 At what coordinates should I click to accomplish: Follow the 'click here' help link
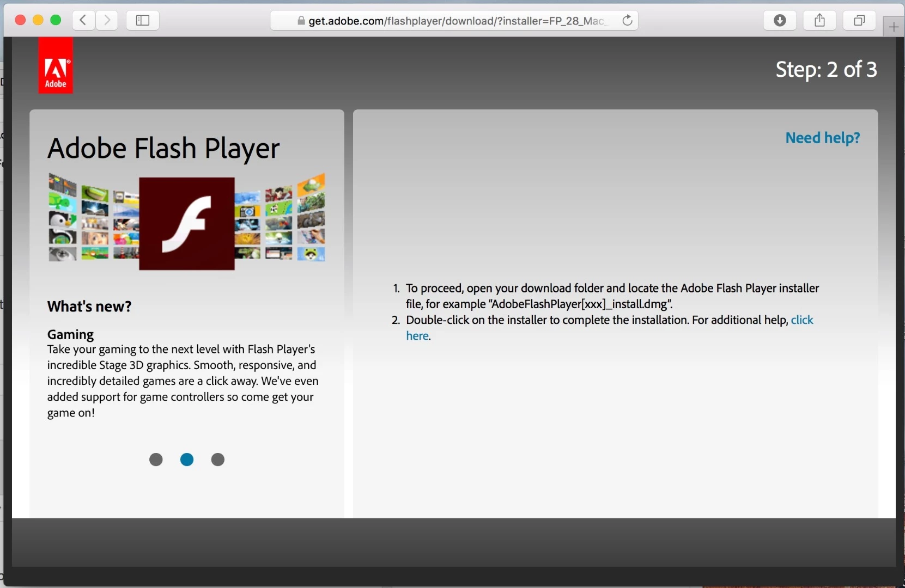tap(802, 320)
